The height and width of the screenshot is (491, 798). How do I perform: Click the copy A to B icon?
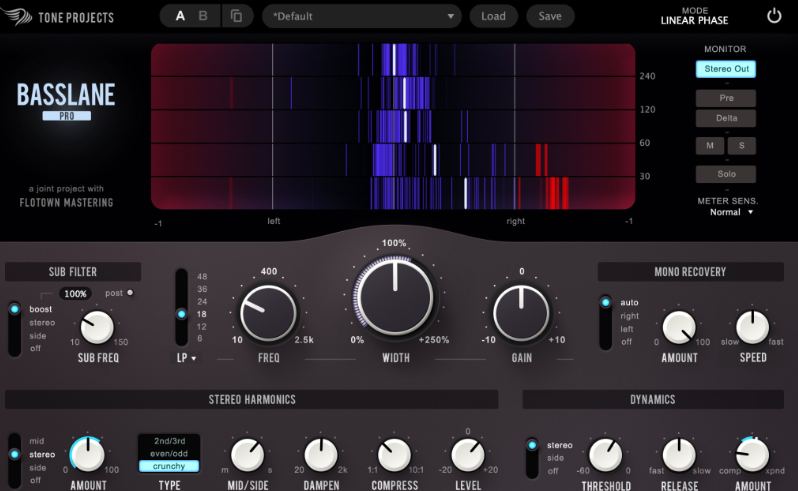pyautogui.click(x=236, y=16)
